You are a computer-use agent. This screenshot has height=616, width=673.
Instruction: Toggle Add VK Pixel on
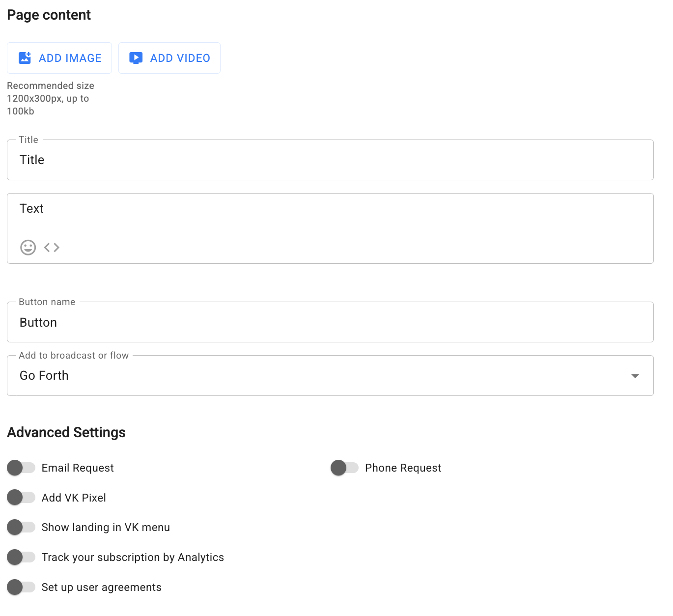(x=21, y=497)
